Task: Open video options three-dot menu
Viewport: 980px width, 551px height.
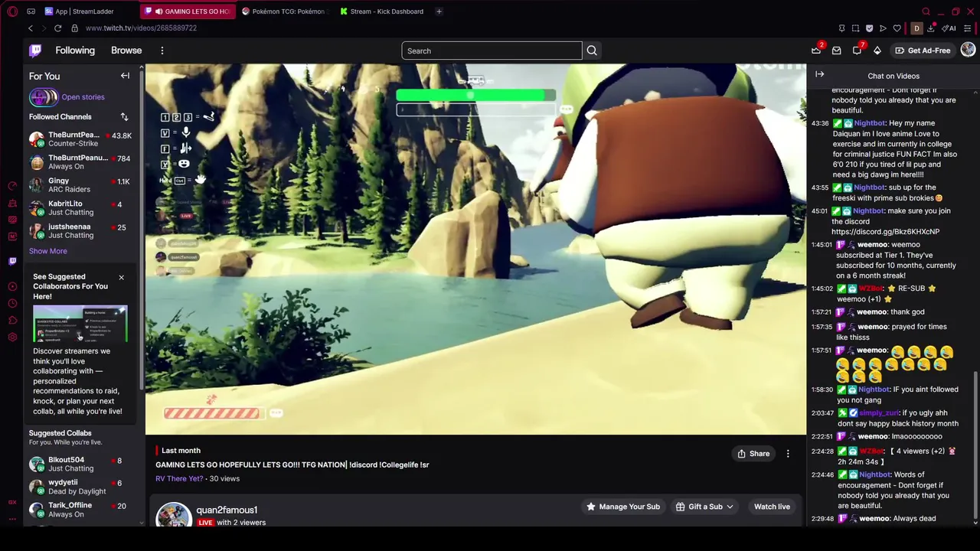Action: pyautogui.click(x=788, y=454)
